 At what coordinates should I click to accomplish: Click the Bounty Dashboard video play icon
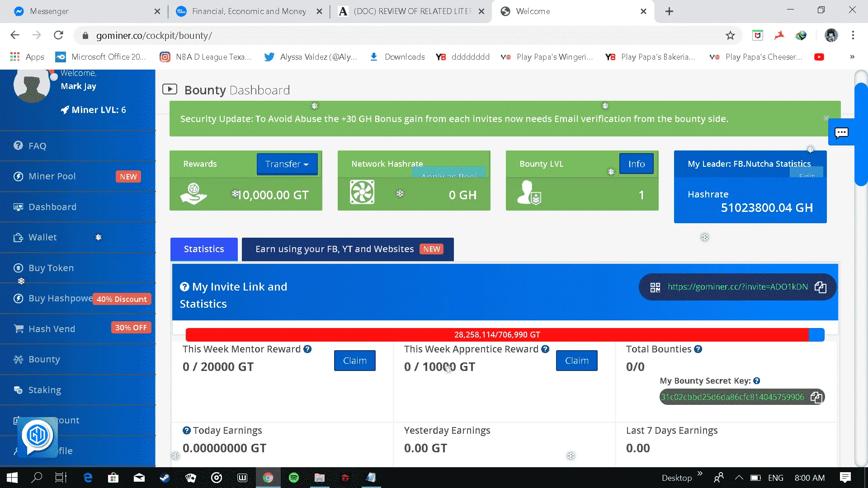pyautogui.click(x=170, y=89)
